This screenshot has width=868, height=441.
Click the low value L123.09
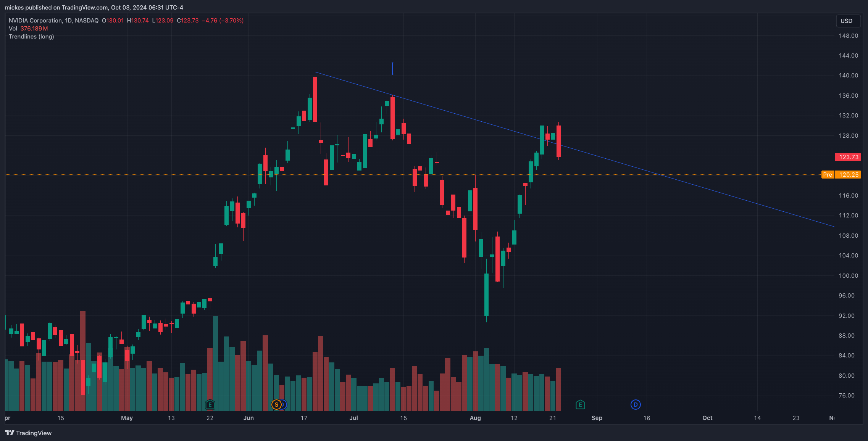tap(163, 21)
